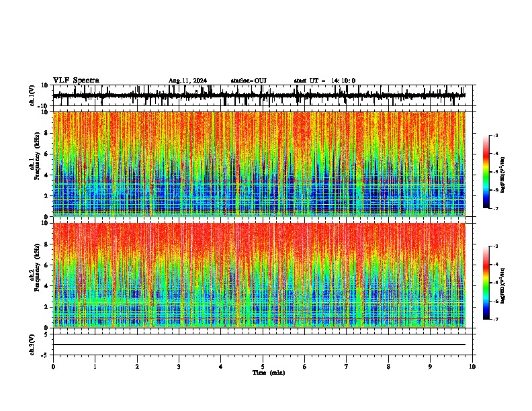This screenshot has width=532, height=411.
Task: Click the ch.2 color bar log(PSD) unit label
Action: (x=503, y=285)
